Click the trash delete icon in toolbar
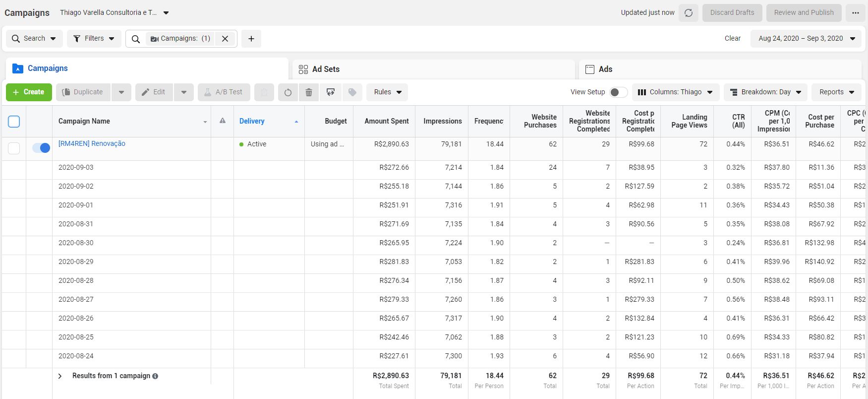868x399 pixels. (x=309, y=92)
